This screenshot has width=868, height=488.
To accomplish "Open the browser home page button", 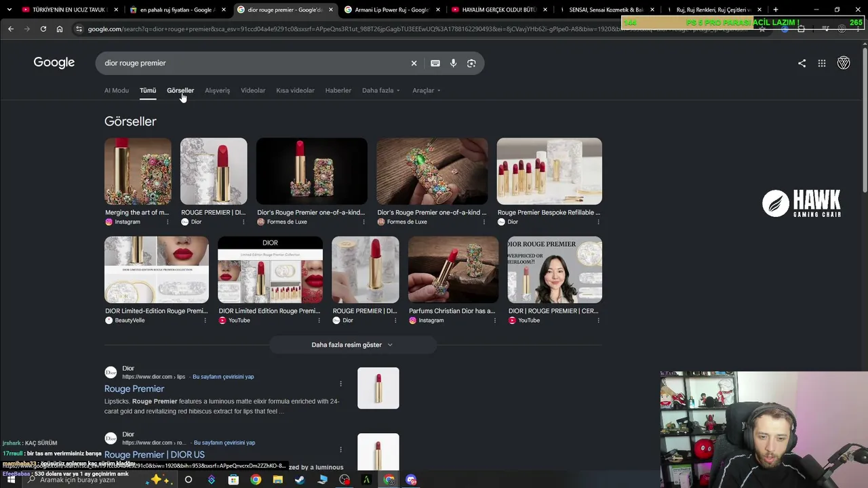I will [60, 29].
